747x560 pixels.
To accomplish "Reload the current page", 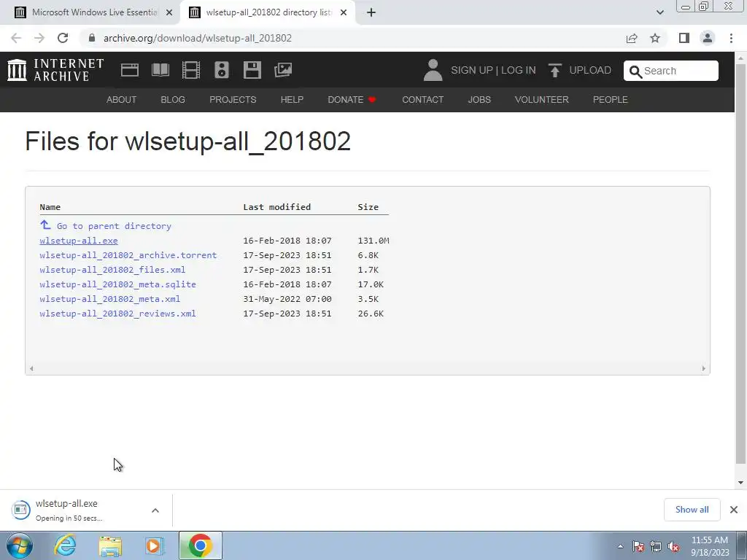I will tap(63, 38).
